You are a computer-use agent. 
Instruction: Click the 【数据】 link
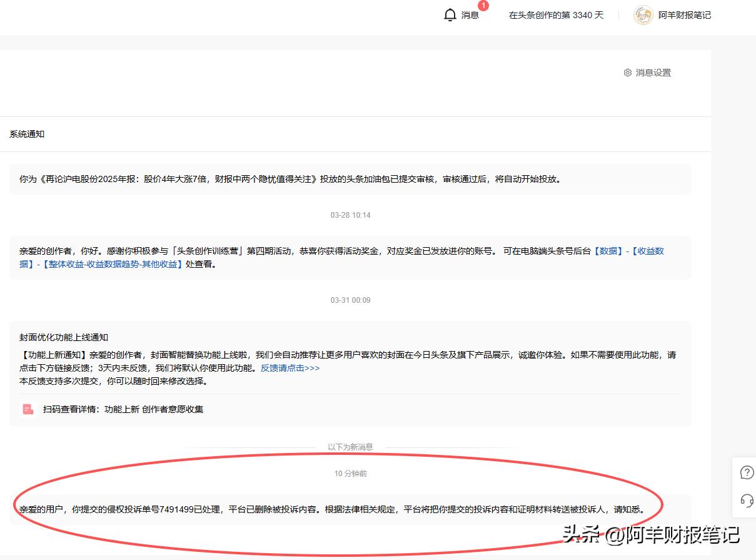click(610, 251)
